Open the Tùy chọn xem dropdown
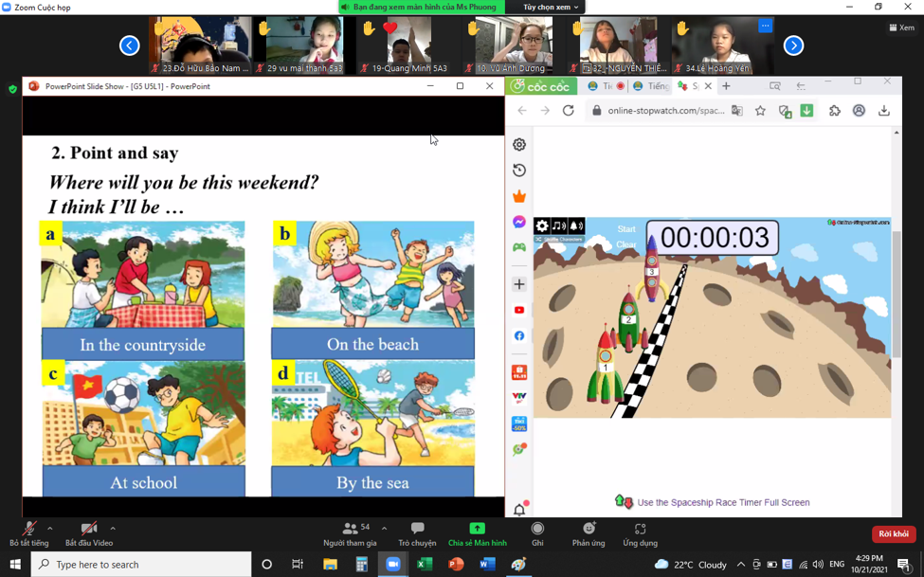924x577 pixels. [551, 7]
